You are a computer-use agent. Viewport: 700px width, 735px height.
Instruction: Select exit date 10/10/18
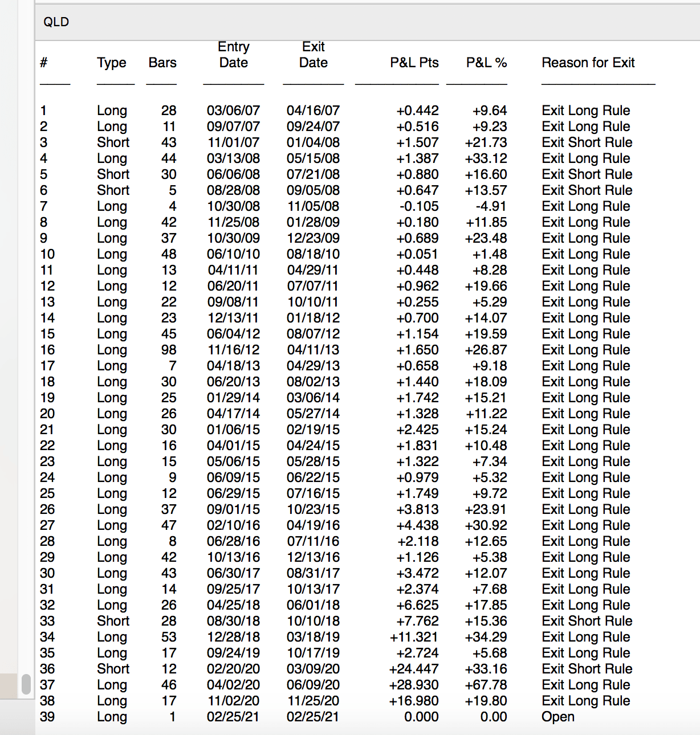tap(313, 621)
